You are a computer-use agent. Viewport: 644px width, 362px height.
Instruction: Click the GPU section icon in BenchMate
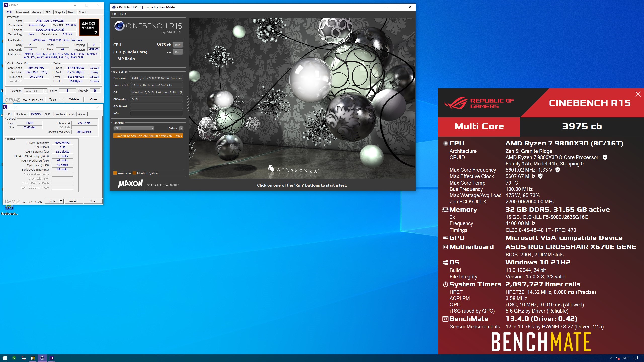445,238
